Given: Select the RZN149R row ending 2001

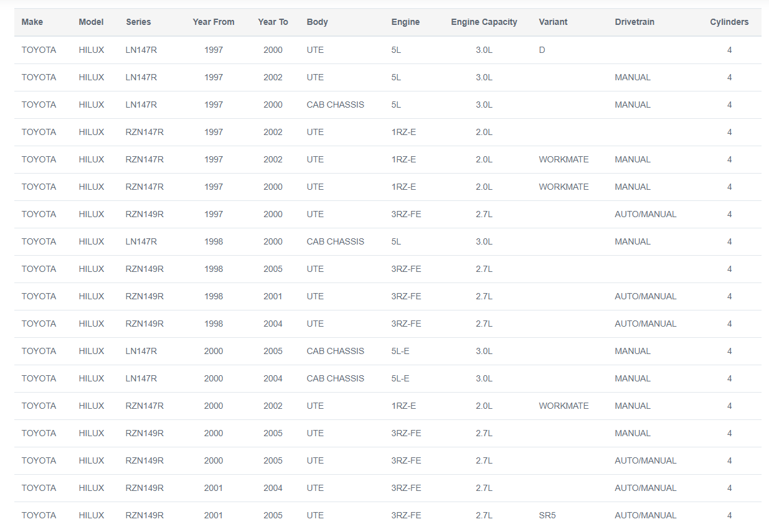Looking at the screenshot, I should coord(387,296).
